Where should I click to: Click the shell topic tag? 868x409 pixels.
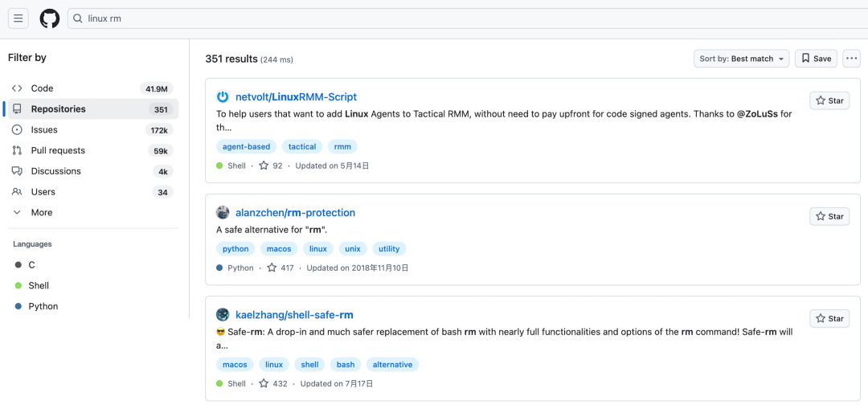click(310, 365)
